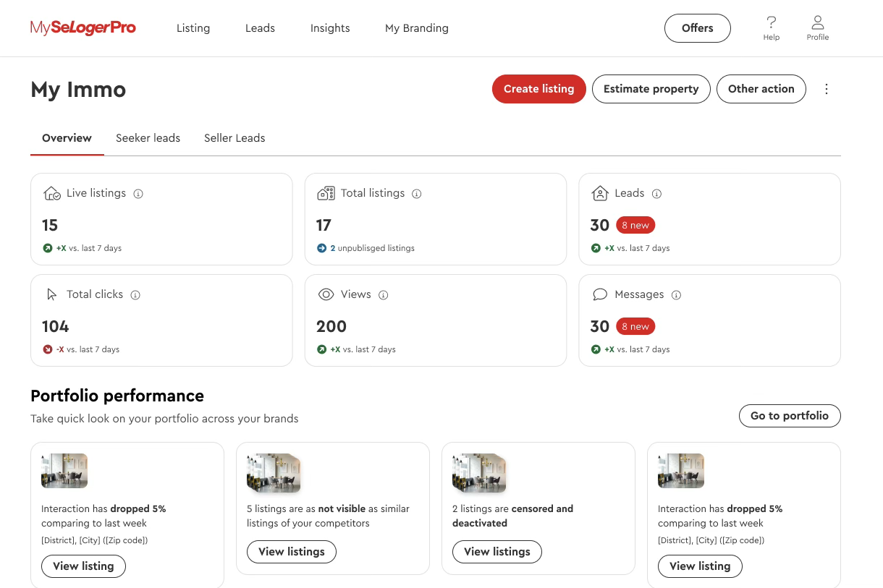Click the info icon next to Messages
The width and height of the screenshot is (883, 588).
(x=676, y=295)
